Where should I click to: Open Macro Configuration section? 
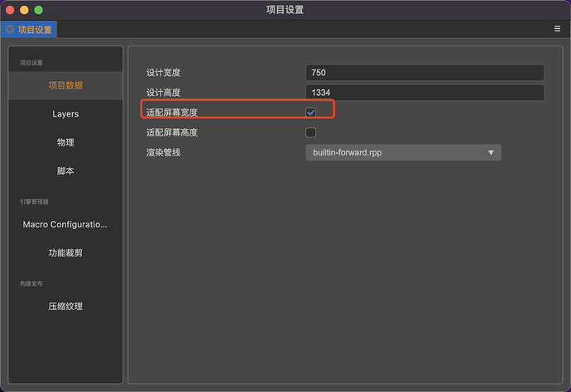65,224
